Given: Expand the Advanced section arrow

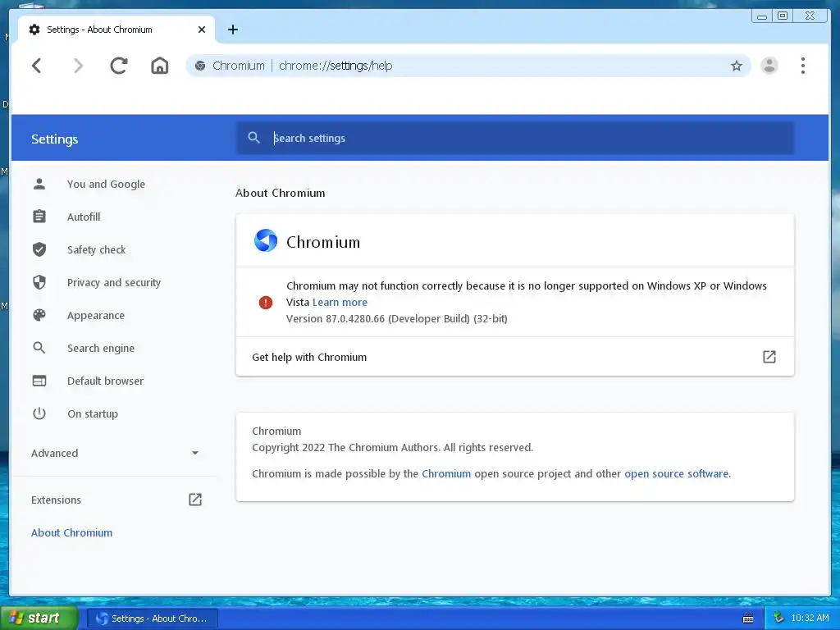Looking at the screenshot, I should tap(195, 453).
